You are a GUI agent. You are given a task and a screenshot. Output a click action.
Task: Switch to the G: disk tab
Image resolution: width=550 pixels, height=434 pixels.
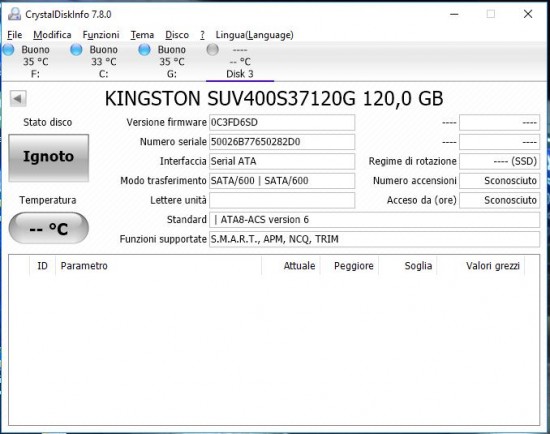pyautogui.click(x=172, y=61)
